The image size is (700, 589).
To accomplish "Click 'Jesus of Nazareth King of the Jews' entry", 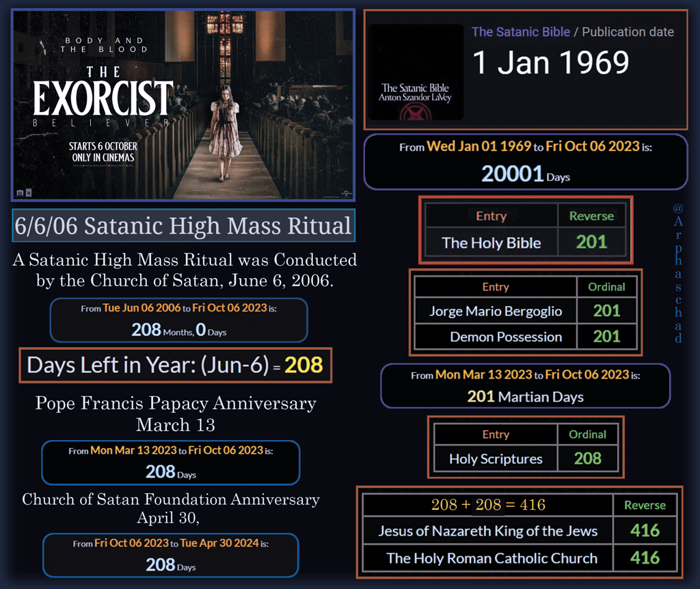I will [x=488, y=531].
